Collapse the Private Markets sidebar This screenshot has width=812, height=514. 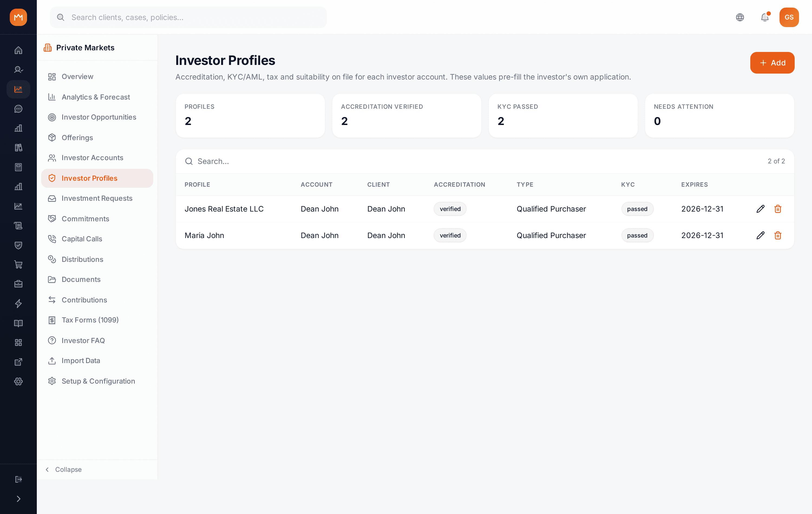63,470
